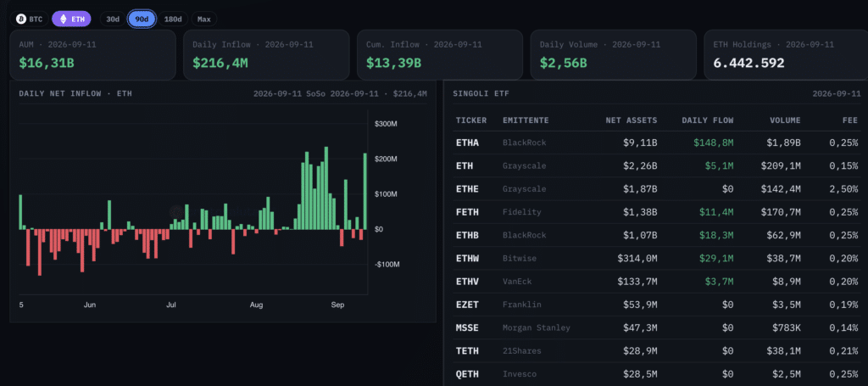Switch to the BTC asset toggle
This screenshot has width=868, height=386.
(30, 19)
